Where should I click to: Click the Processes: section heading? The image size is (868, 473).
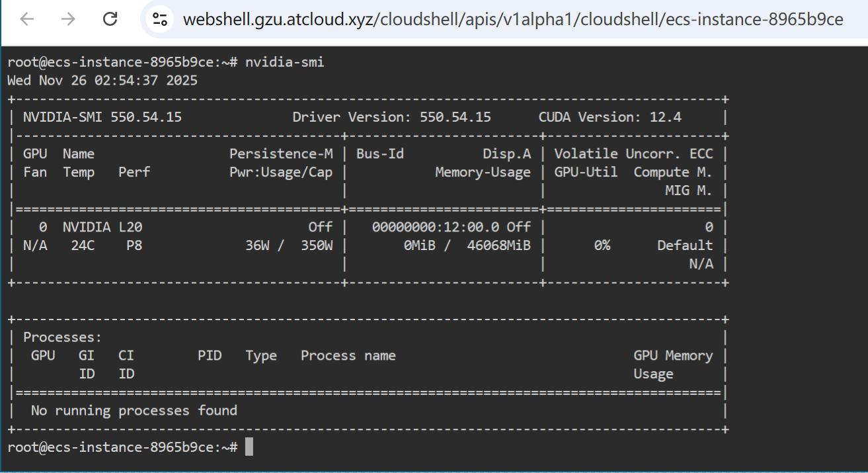tap(62, 337)
